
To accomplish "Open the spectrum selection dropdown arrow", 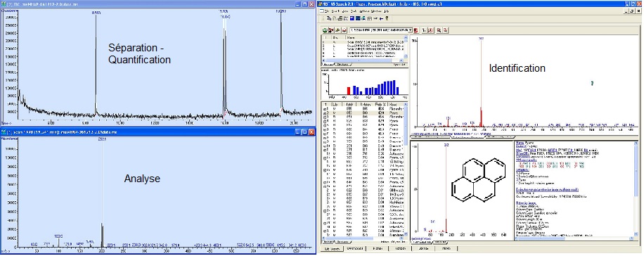I will coord(410,30).
